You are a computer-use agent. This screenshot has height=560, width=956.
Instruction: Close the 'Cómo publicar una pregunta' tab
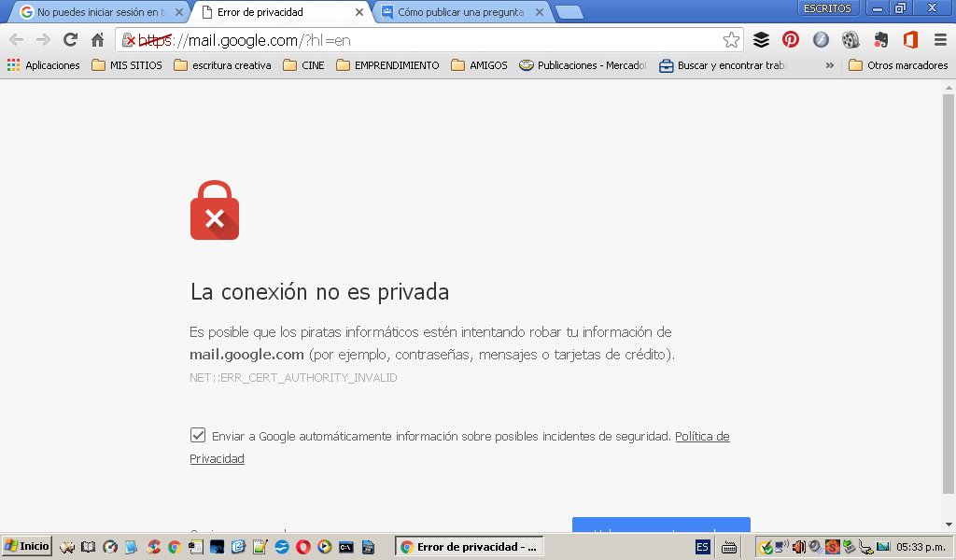pos(540,12)
